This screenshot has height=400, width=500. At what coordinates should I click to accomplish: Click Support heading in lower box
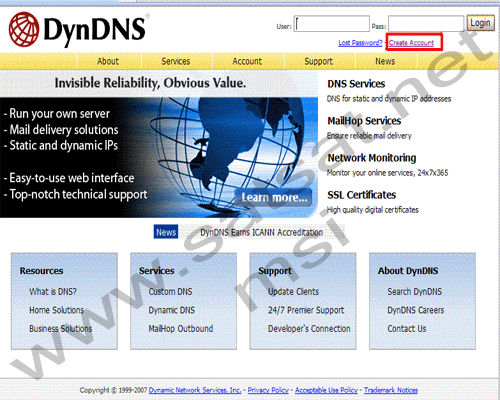click(x=275, y=271)
